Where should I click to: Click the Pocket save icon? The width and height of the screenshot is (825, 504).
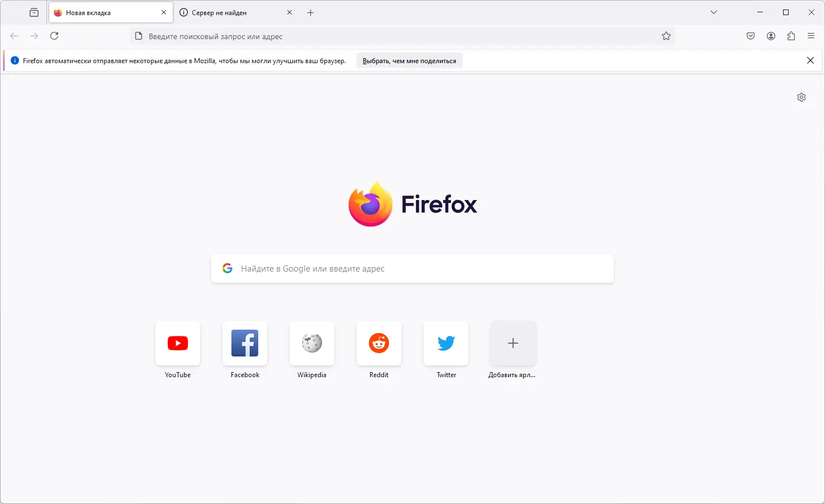coord(751,36)
